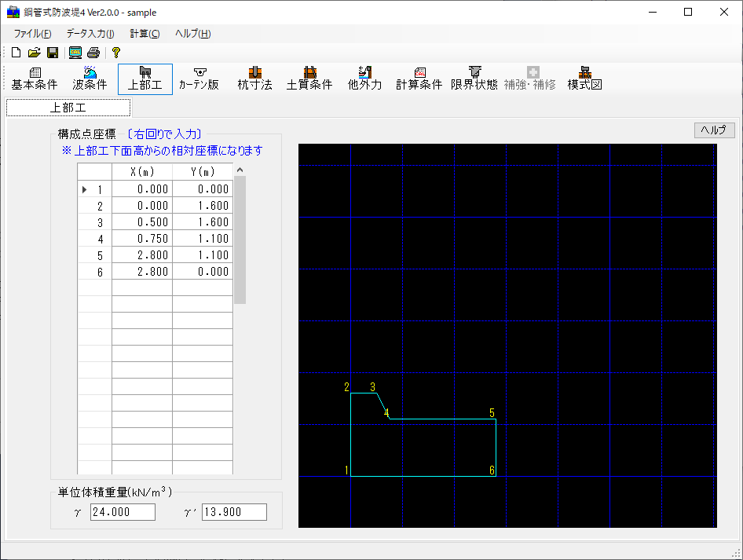This screenshot has height=560, width=743.
Task: Close the 鋼管式防波堤4 window
Action: click(x=723, y=13)
